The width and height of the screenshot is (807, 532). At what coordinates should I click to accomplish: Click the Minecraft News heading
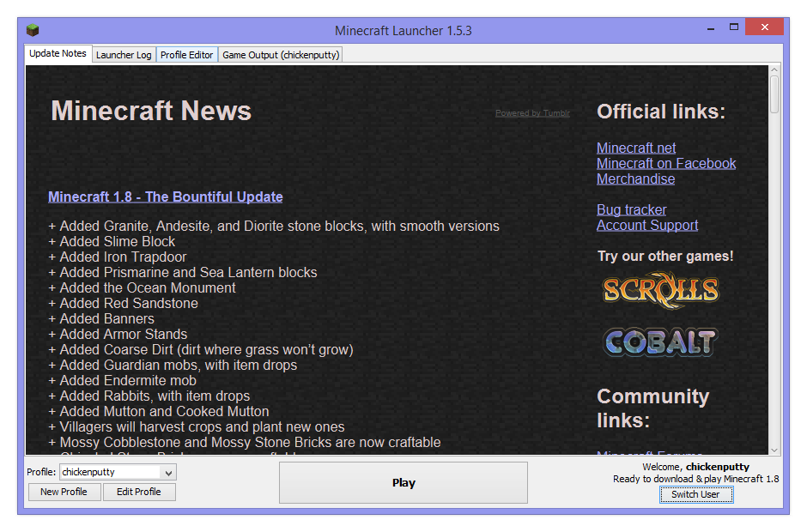pos(151,111)
